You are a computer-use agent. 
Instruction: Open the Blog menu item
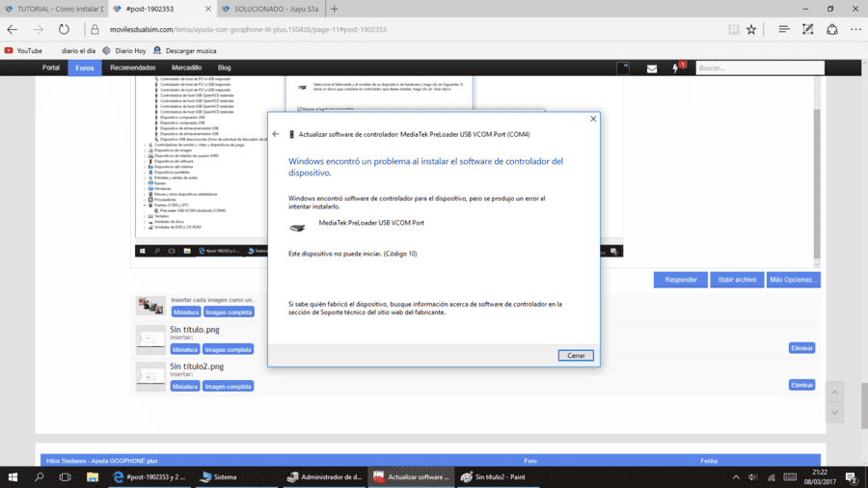pyautogui.click(x=224, y=68)
